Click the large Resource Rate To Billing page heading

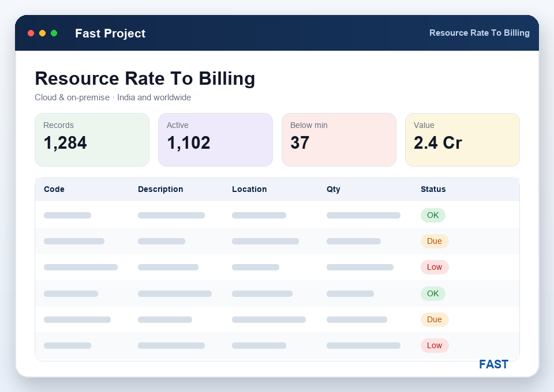coord(145,78)
